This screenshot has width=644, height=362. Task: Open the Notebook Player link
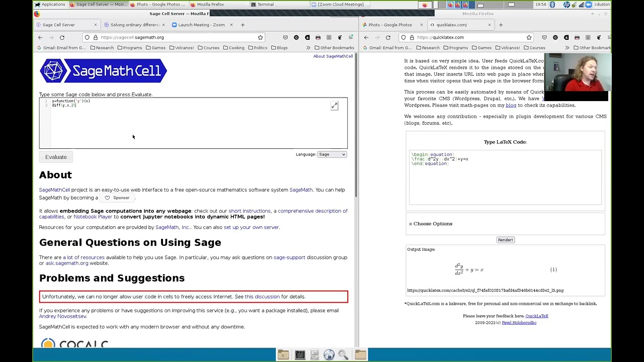click(93, 217)
